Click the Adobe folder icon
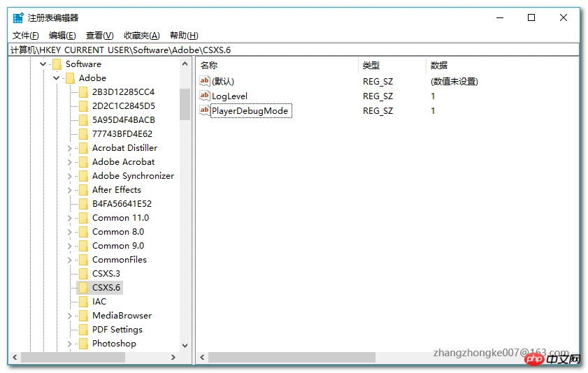The width and height of the screenshot is (588, 373). tap(70, 78)
